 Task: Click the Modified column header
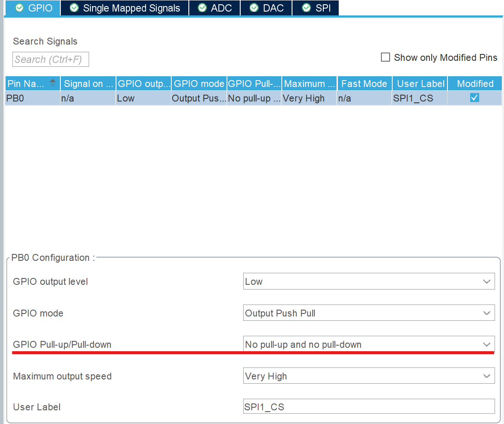(475, 84)
